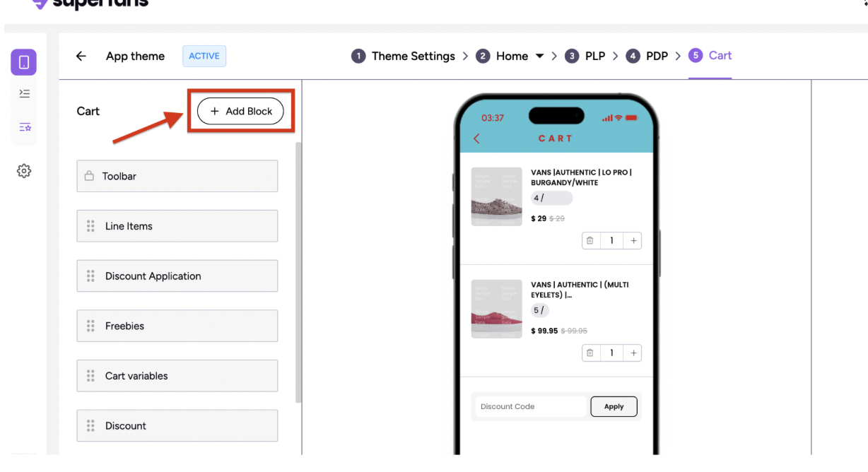Select the Discount Application block
This screenshot has height=472, width=868.
(x=177, y=276)
